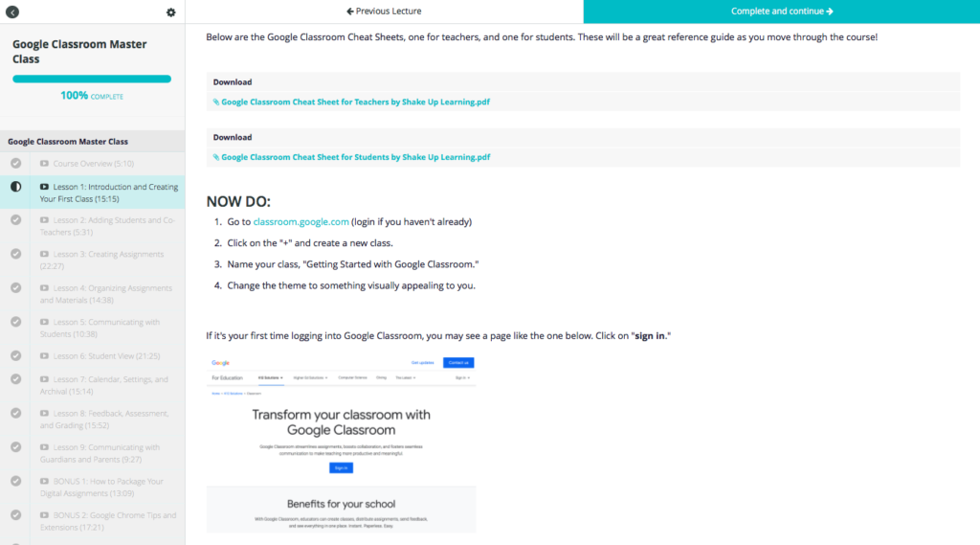This screenshot has height=545, width=980.
Task: Click the 100% COMPLETE label
Action: (92, 96)
